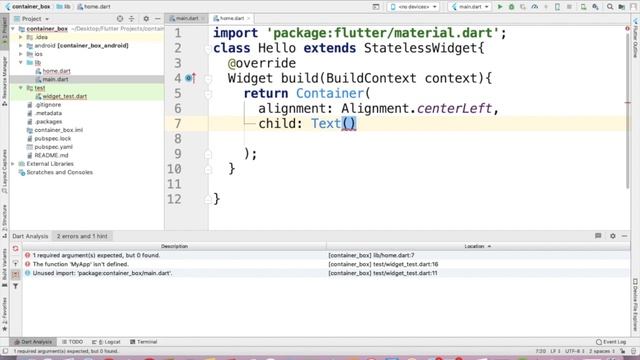Select widget_test.dart in project tree
This screenshot has height=360, width=640.
point(64,96)
